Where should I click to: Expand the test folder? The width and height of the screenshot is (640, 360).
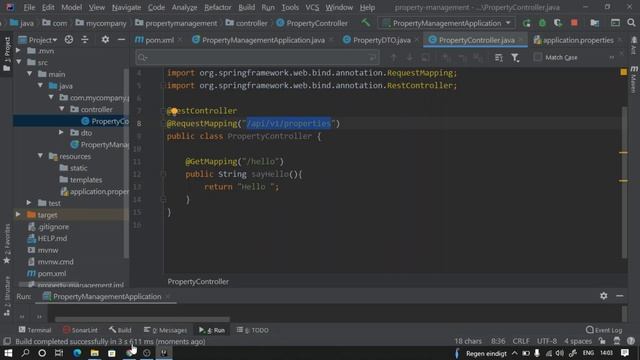click(29, 202)
